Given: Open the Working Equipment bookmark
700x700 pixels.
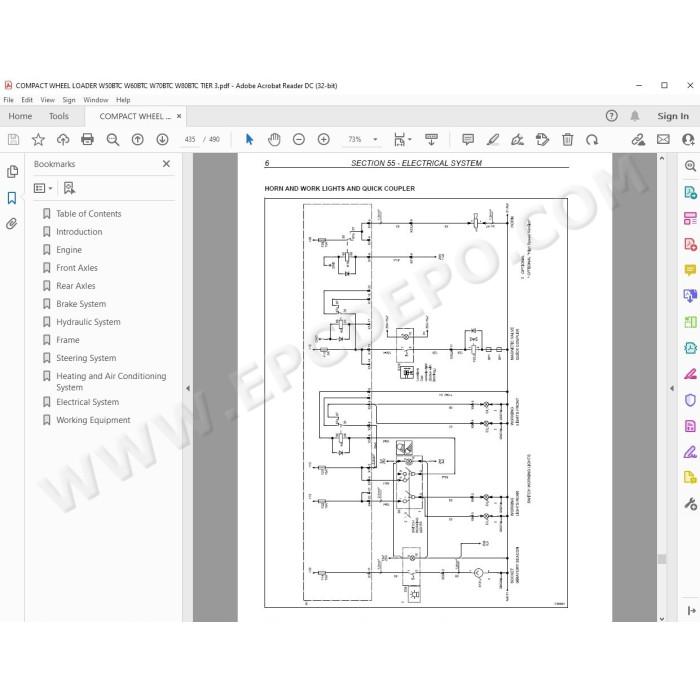Looking at the screenshot, I should [x=93, y=420].
